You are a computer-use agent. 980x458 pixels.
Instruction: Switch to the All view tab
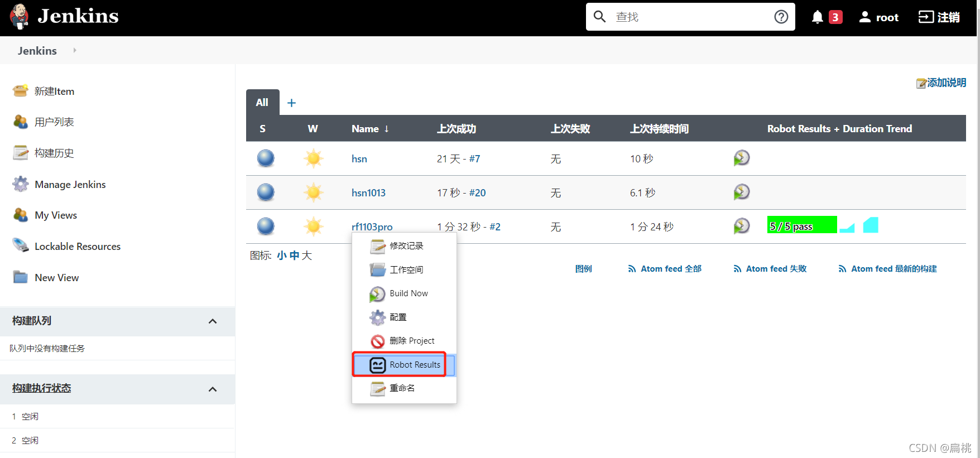(262, 102)
